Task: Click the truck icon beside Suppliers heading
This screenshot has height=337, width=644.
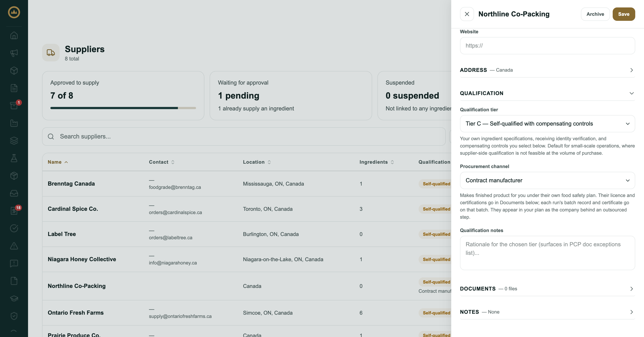Action: (51, 53)
